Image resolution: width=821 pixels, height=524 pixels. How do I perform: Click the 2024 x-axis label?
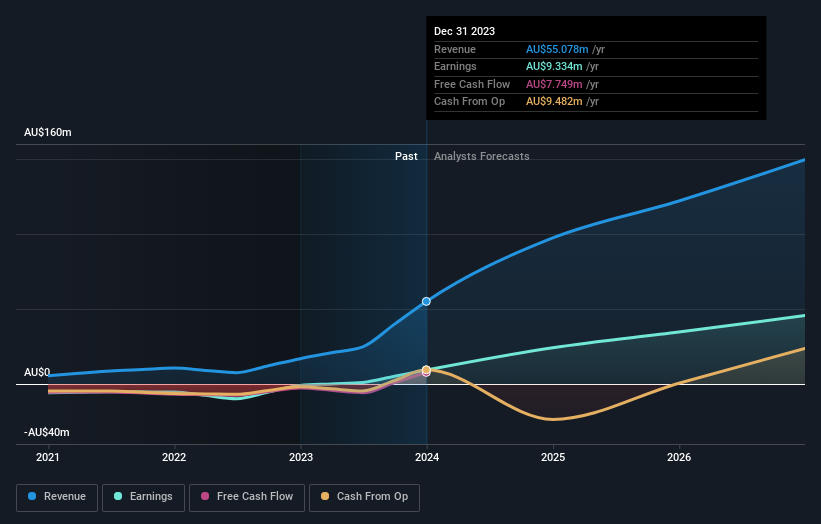pyautogui.click(x=427, y=458)
